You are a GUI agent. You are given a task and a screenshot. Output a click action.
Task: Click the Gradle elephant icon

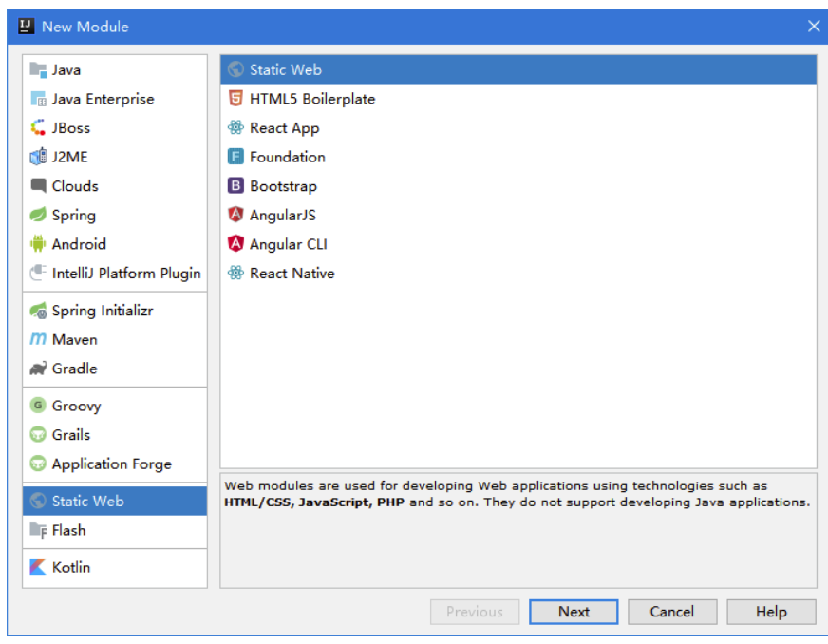click(x=38, y=369)
